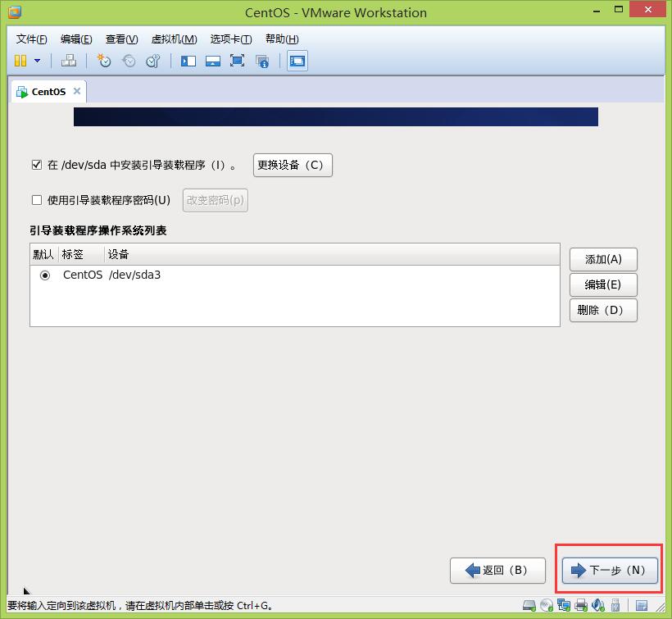The width and height of the screenshot is (672, 619).
Task: Uncheck install boot loader on /dev/sda
Action: (x=36, y=165)
